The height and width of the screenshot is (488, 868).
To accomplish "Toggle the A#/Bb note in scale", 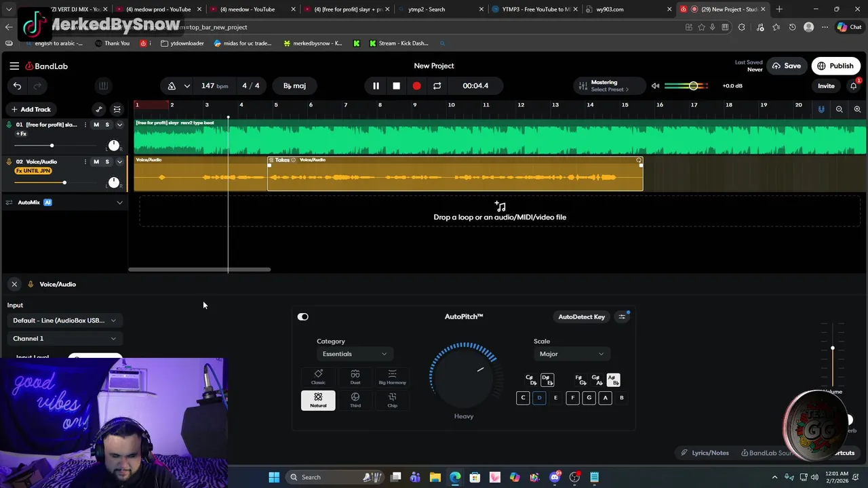I will pyautogui.click(x=613, y=380).
